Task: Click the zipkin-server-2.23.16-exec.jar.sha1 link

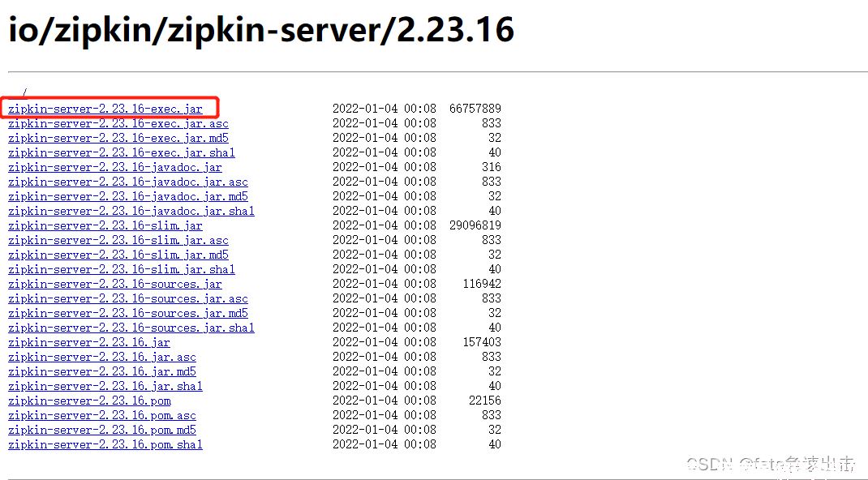Action: tap(121, 152)
